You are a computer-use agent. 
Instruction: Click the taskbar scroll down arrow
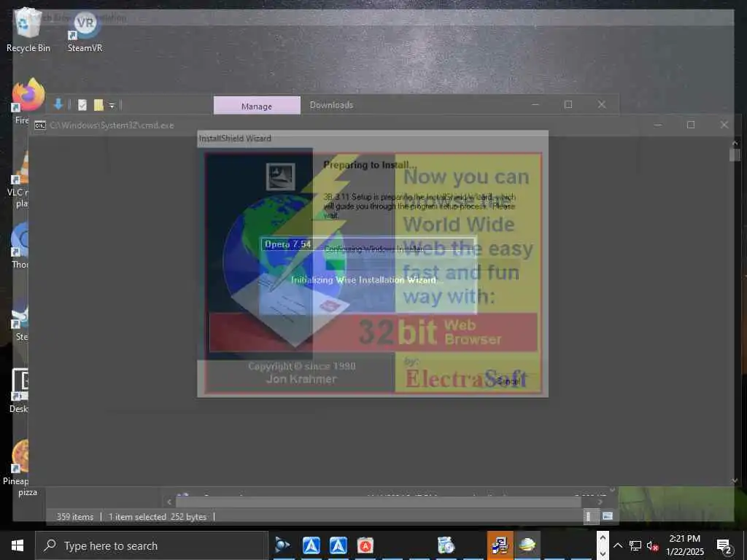coord(603,553)
